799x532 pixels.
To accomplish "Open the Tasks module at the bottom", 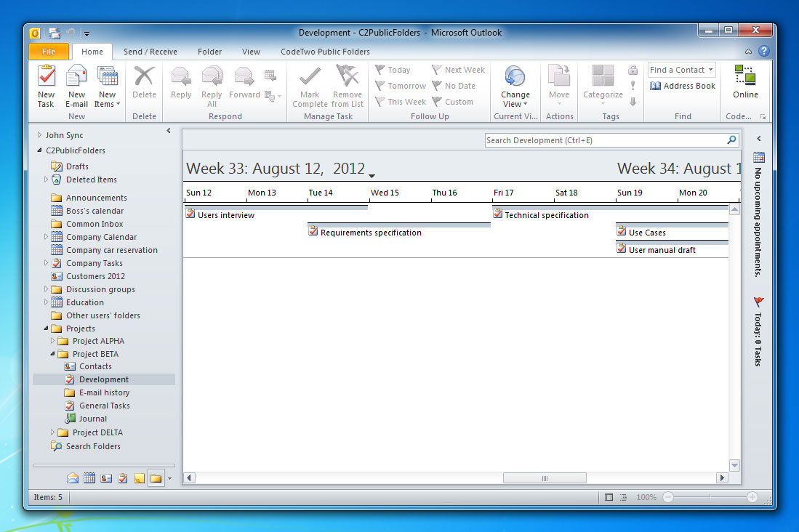I will [121, 477].
